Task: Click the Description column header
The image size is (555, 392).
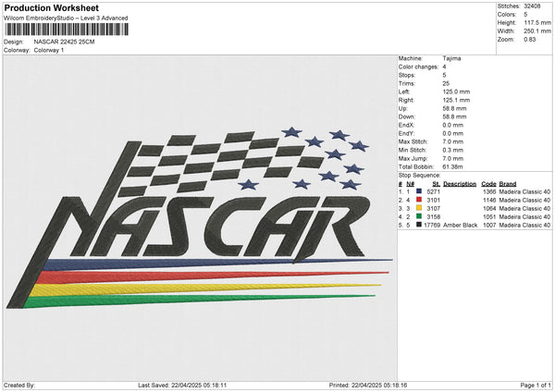Action: click(x=460, y=183)
